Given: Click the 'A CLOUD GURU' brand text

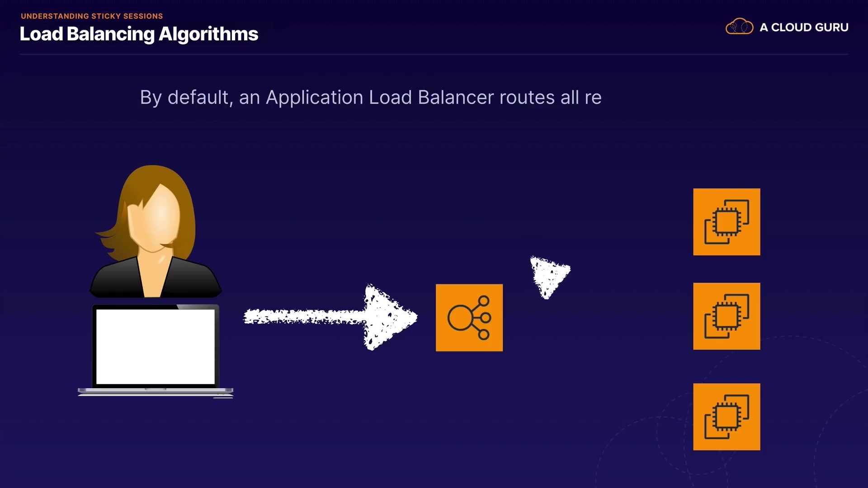Looking at the screenshot, I should 804,27.
